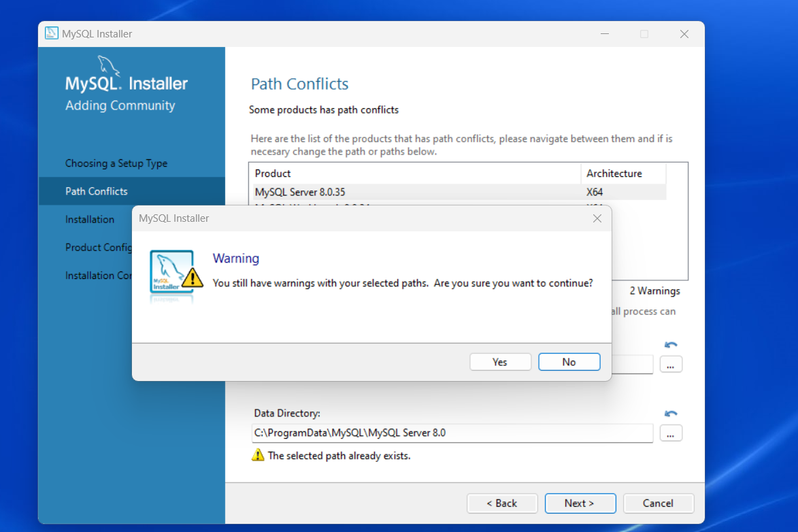Click No in the Warning dialog
Image resolution: width=798 pixels, height=532 pixels.
(x=569, y=362)
